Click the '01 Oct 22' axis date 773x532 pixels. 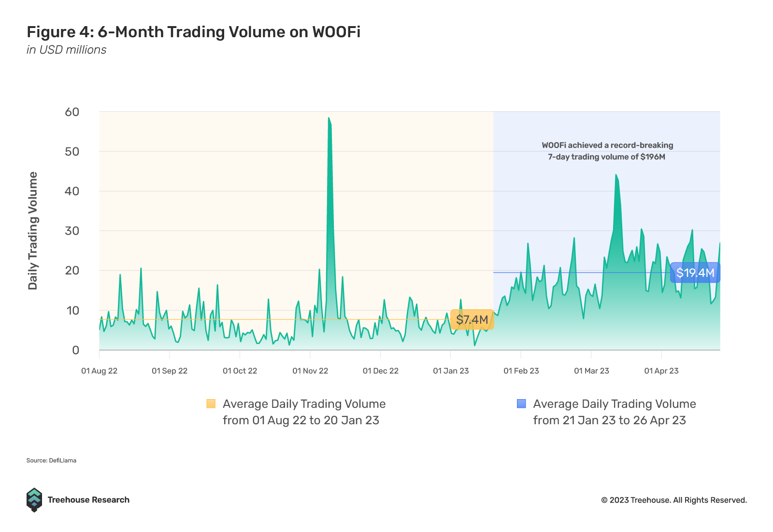pyautogui.click(x=240, y=371)
